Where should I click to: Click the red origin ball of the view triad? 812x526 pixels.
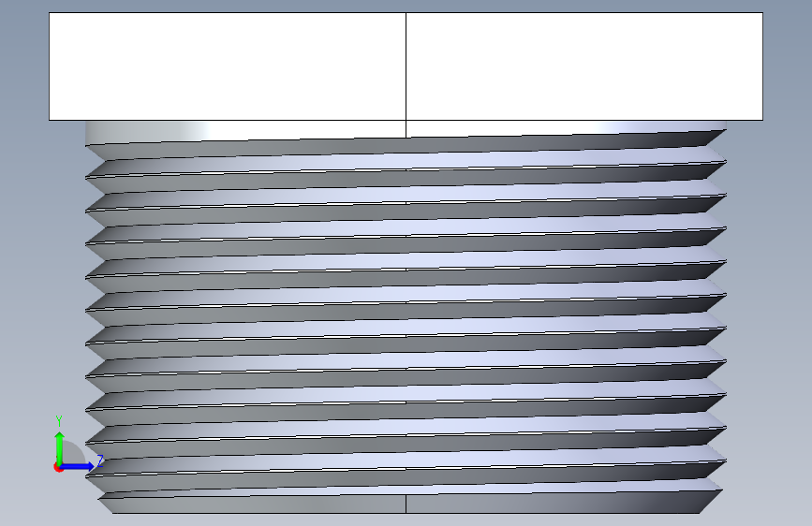point(58,467)
